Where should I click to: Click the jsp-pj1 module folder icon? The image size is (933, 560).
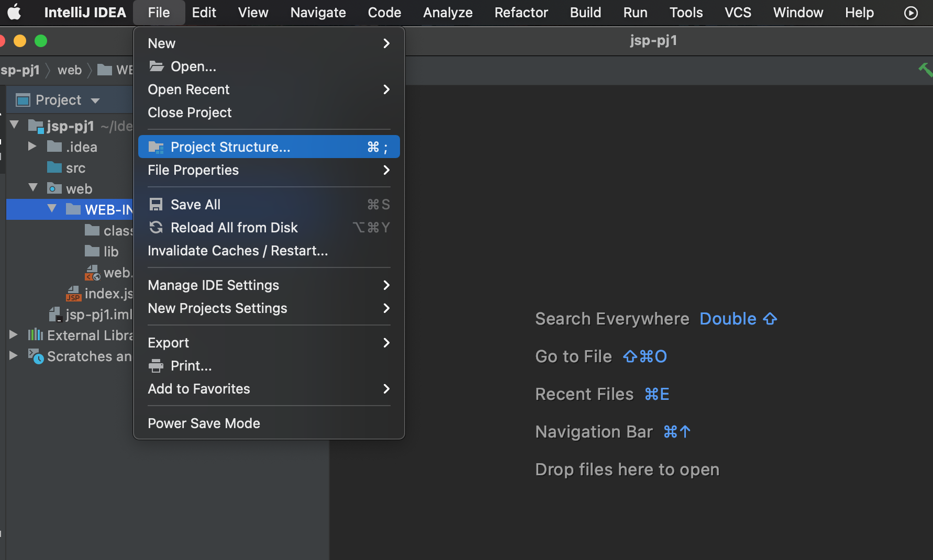click(x=36, y=126)
